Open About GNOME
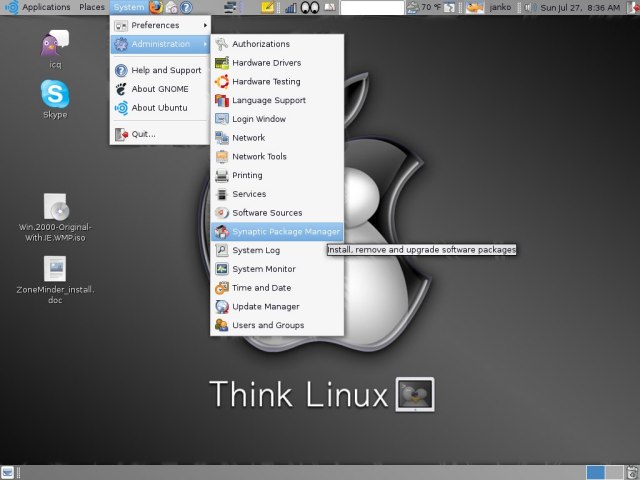 (x=160, y=89)
